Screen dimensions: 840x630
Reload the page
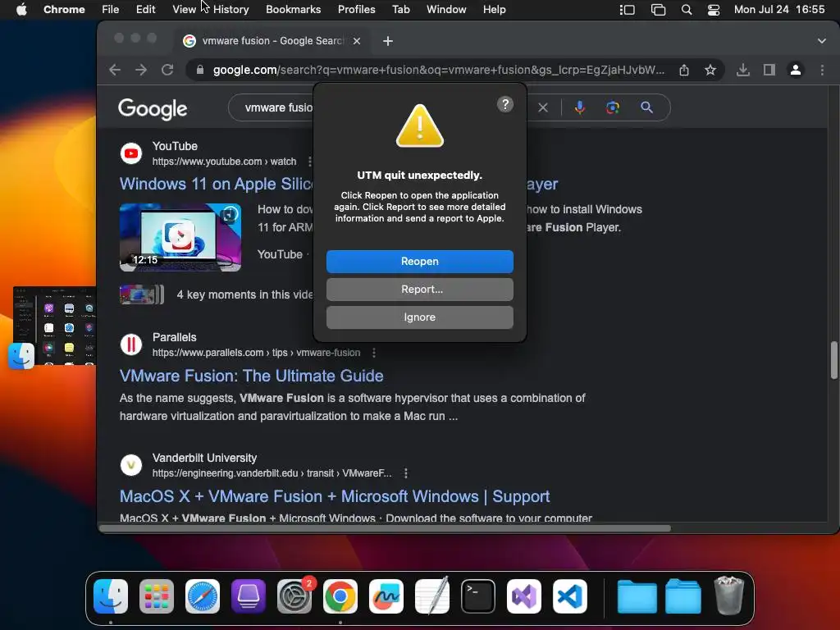(x=167, y=70)
